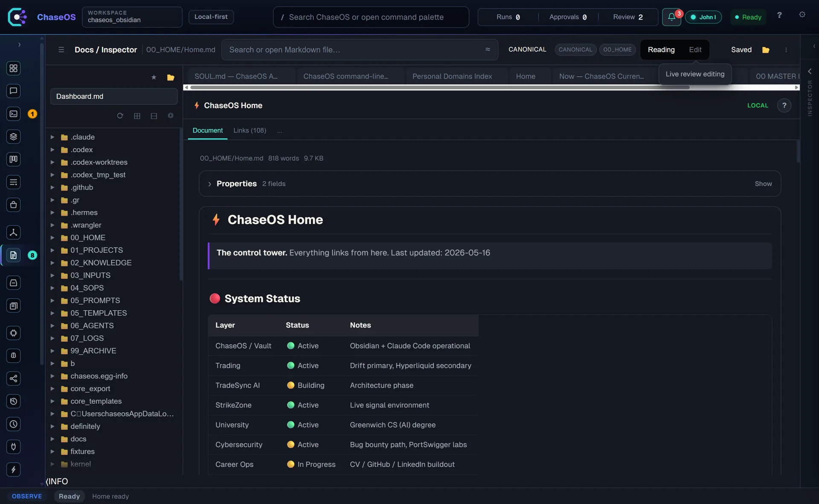Open the chat bubble icon in sidebar

[x=13, y=91]
